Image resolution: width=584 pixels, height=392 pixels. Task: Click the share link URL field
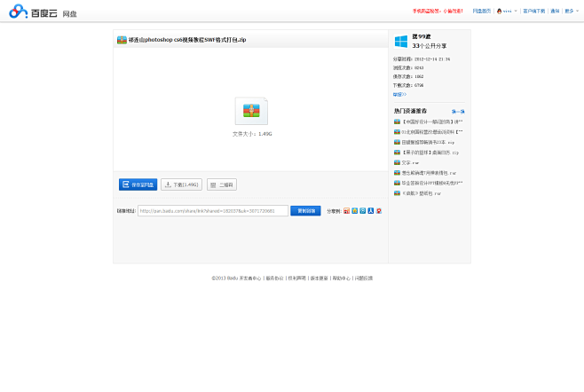click(x=213, y=211)
